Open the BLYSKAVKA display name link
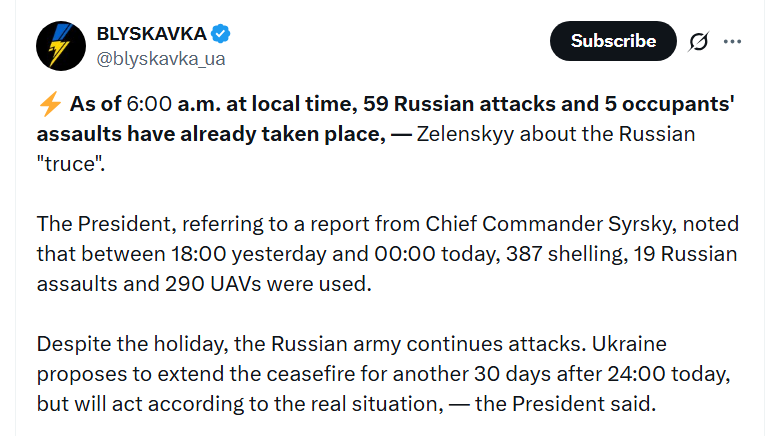The image size is (777, 436). pos(152,34)
